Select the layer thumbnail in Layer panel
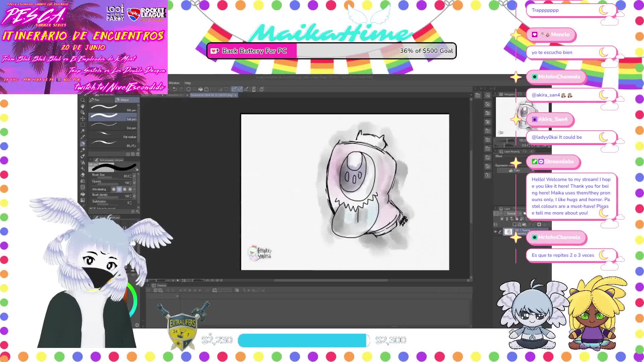The width and height of the screenshot is (644, 362). pyautogui.click(x=508, y=232)
